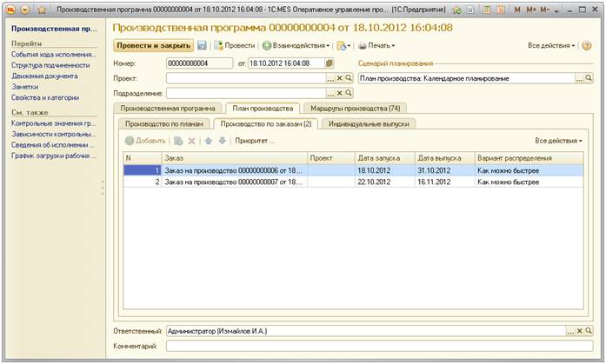Click the copy row icon in table toolbar
The width and height of the screenshot is (606, 364).
click(x=178, y=140)
